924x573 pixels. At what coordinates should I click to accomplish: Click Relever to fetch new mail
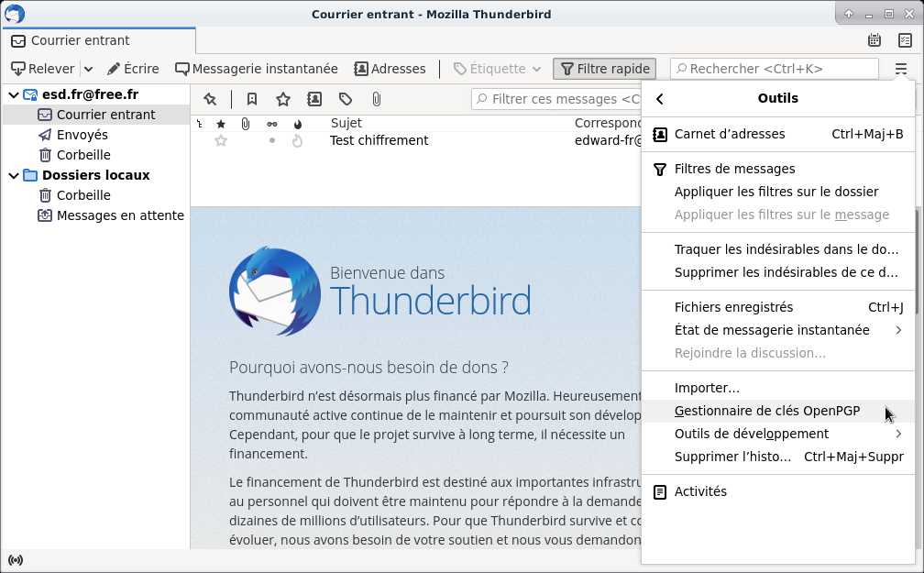[43, 69]
